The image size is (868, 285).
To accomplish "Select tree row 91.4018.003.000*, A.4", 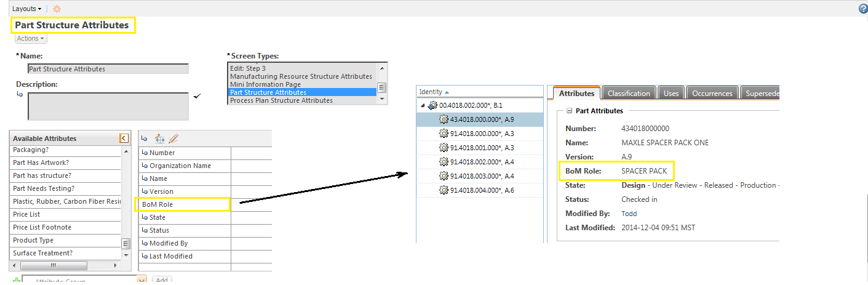I will click(480, 176).
